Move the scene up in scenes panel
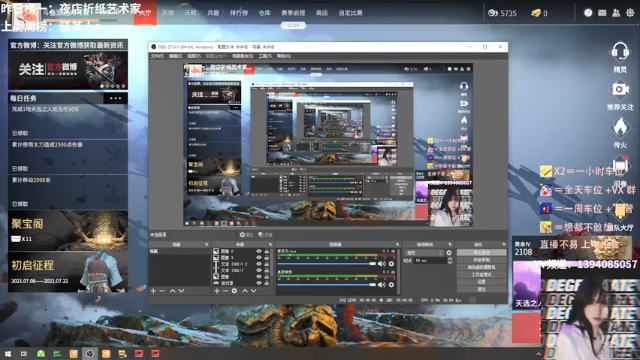Screen dimensions: 640x360 [172, 291]
